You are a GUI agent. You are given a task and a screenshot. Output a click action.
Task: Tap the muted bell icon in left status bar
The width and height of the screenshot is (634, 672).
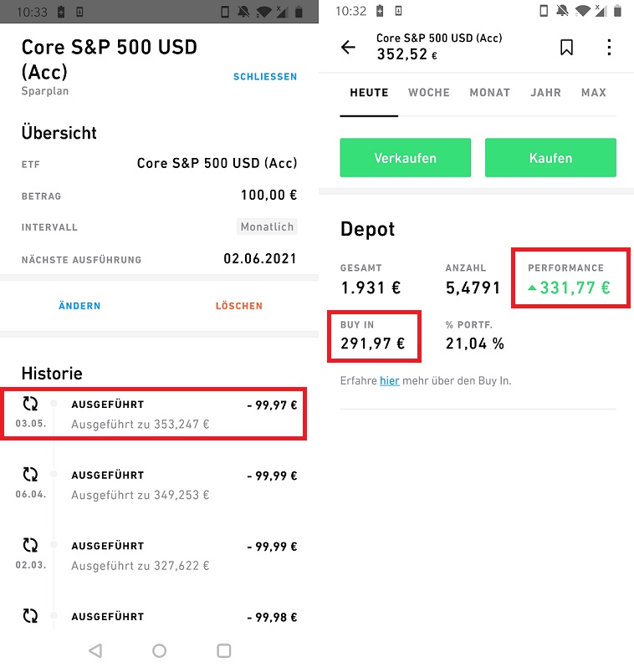point(243,12)
